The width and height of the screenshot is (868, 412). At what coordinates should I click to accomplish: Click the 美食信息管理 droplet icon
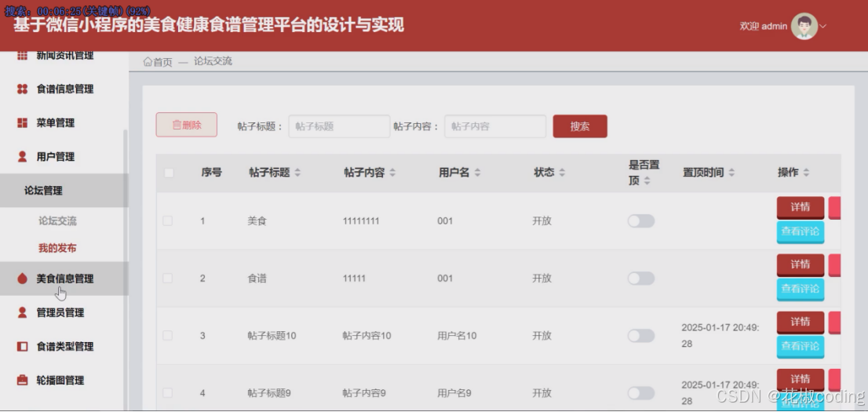point(22,279)
